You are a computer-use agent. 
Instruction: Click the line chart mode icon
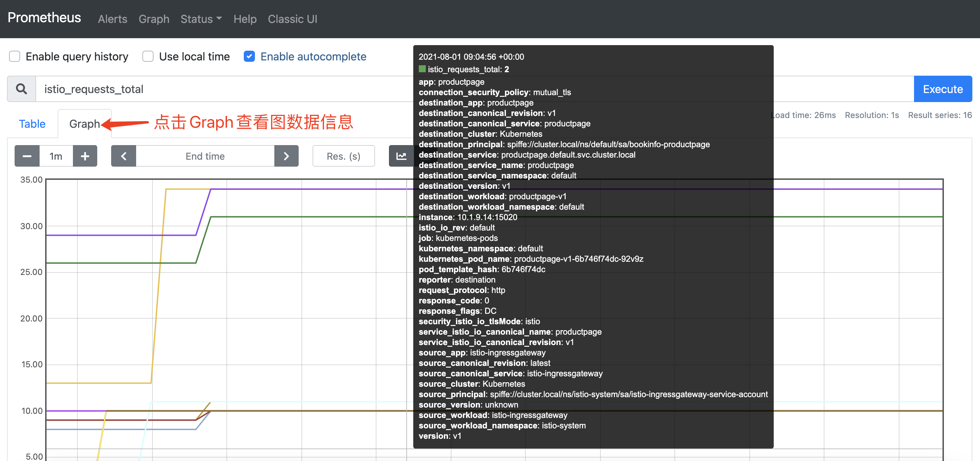pyautogui.click(x=401, y=156)
